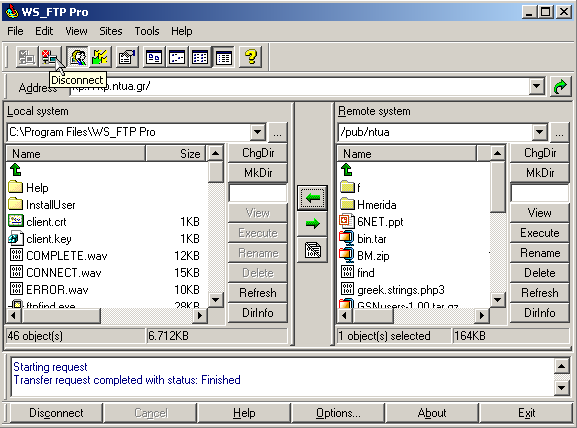This screenshot has height=428, width=577.
Task: Click the bottom Disconnect button
Action: click(56, 413)
